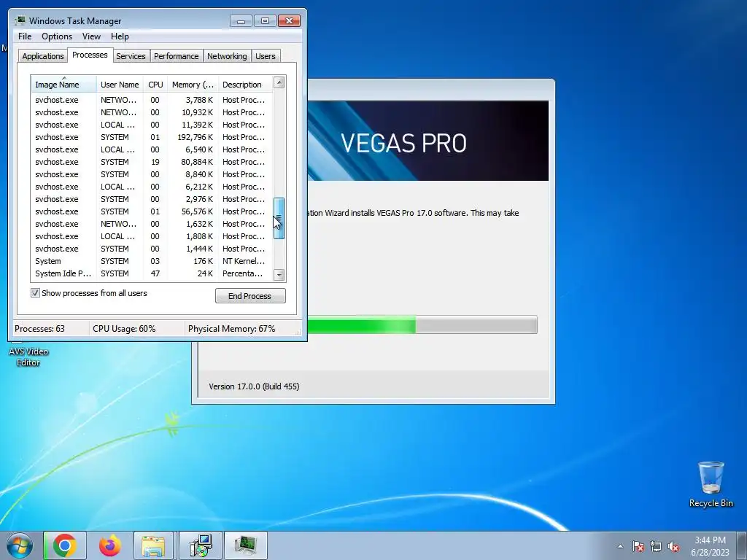The width and height of the screenshot is (747, 560).
Task: Sort by Image Name column header
Action: tap(64, 85)
